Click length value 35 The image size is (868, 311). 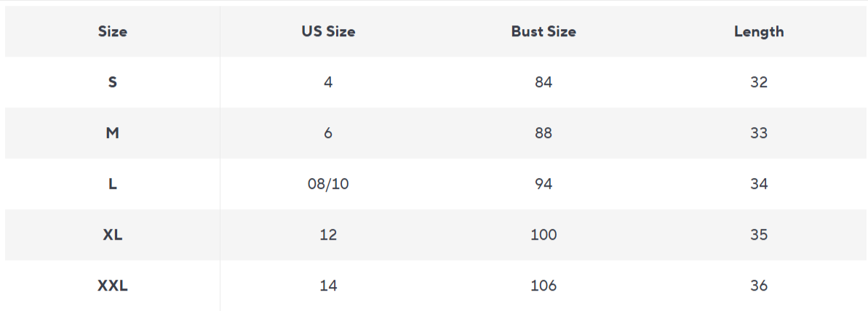(x=759, y=235)
